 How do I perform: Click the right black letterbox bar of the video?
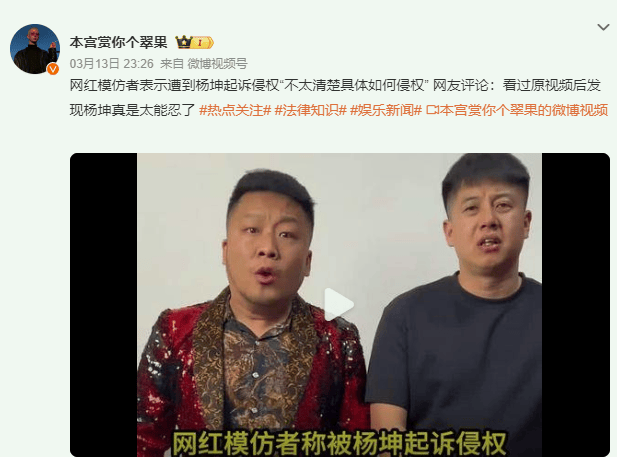[576, 305]
